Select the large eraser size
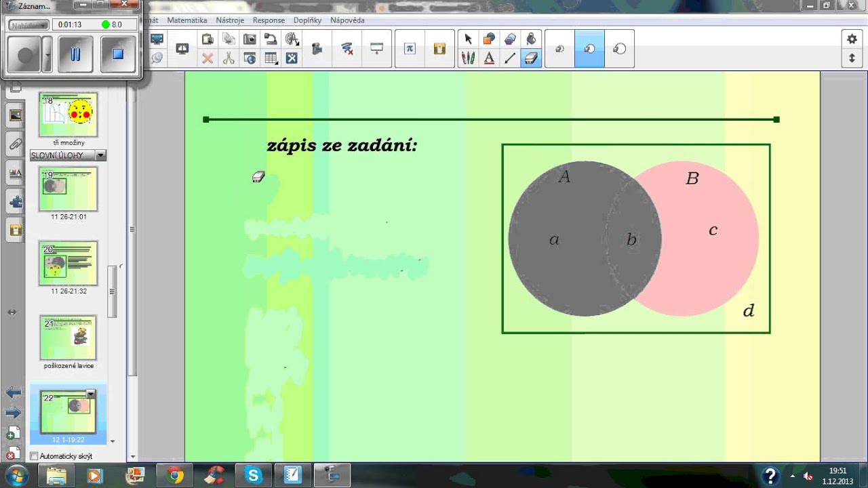 click(x=619, y=49)
